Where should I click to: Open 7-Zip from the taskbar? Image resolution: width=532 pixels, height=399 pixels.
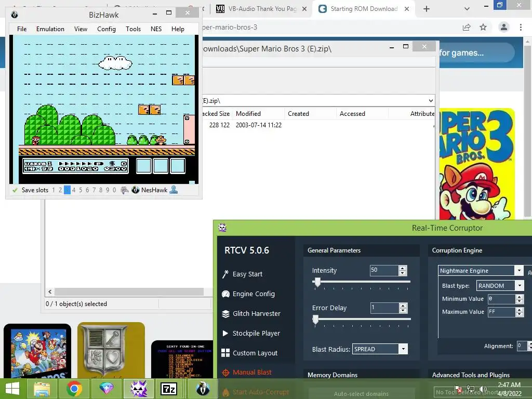point(169,389)
